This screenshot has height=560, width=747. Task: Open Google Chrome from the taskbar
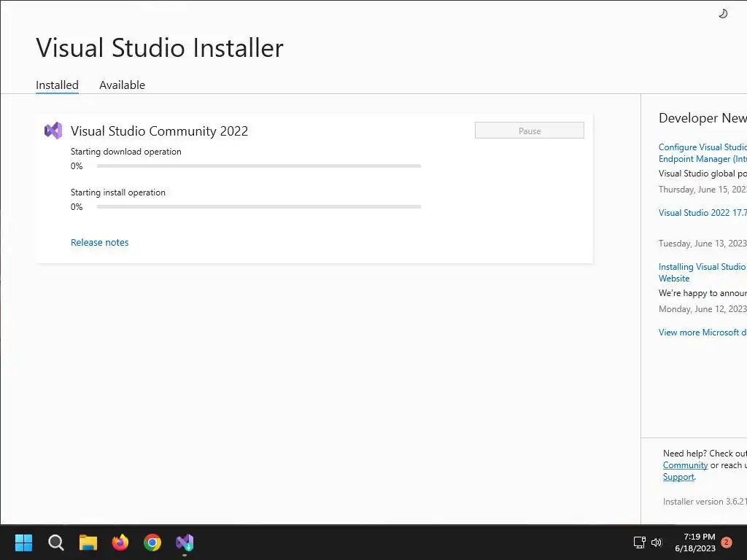pyautogui.click(x=152, y=542)
